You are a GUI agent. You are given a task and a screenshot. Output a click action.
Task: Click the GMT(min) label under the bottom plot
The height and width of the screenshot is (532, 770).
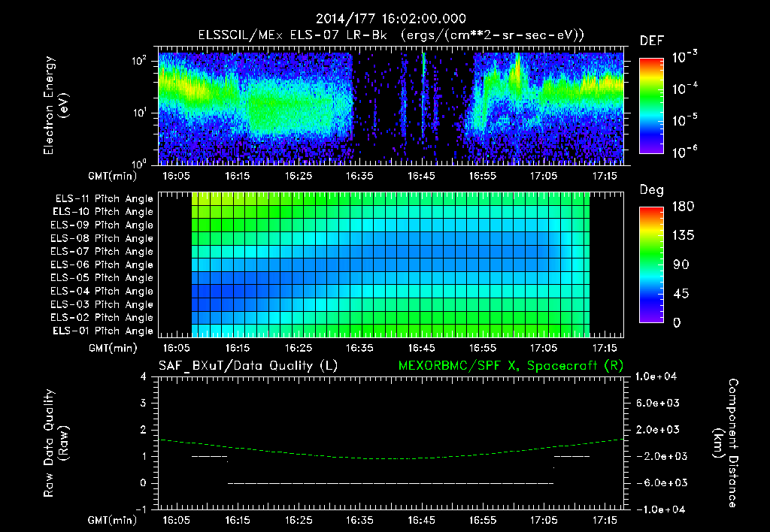coord(113,520)
